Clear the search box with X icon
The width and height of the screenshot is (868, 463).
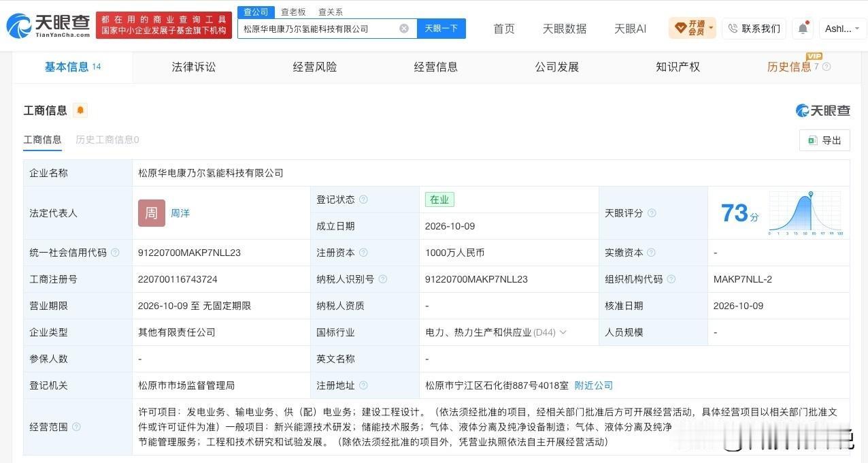[x=404, y=29]
